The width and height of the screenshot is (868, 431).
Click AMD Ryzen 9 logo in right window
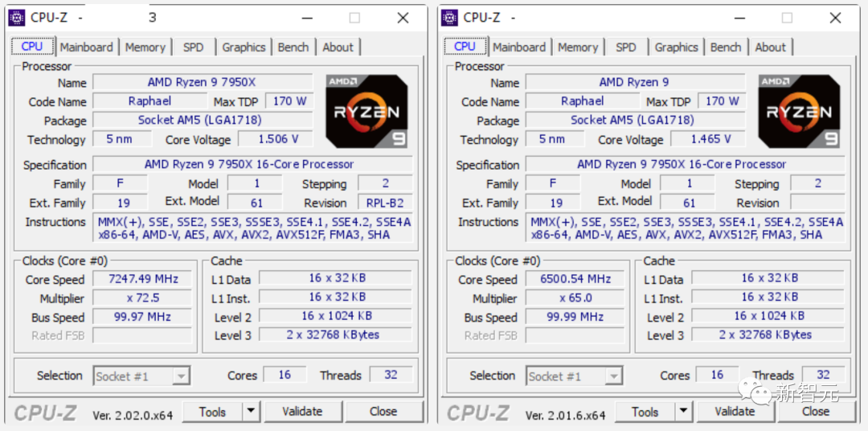(800, 111)
